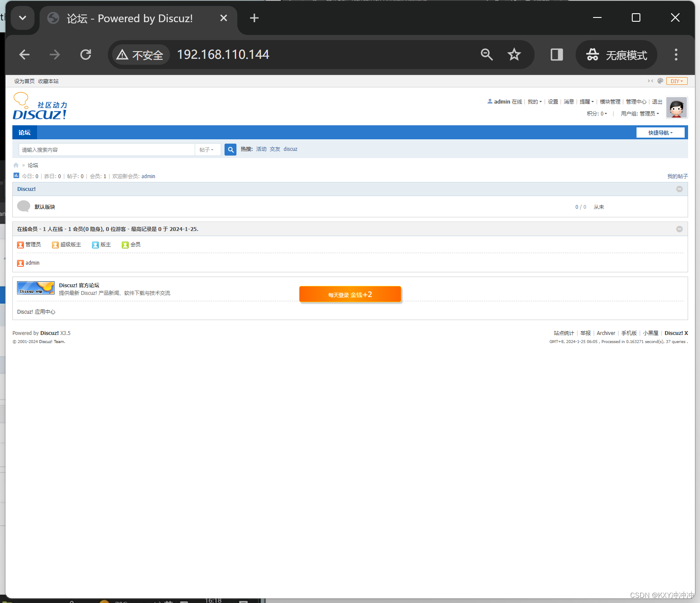Open the Chrome three-dot menu
Screen dimensions: 700x603
[x=676, y=55]
